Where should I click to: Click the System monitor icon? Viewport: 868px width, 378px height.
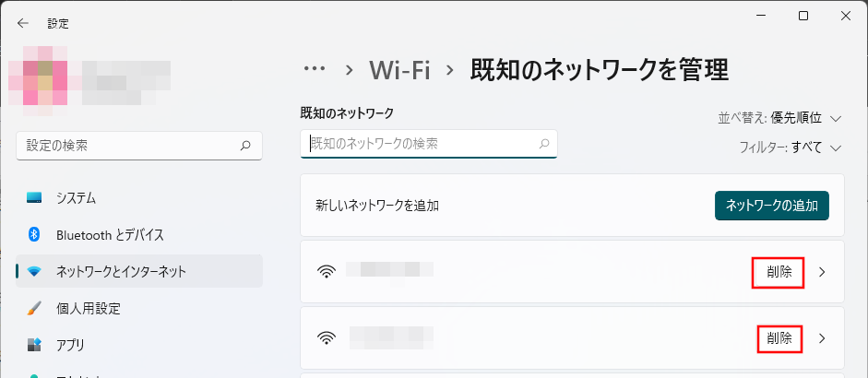pos(34,198)
